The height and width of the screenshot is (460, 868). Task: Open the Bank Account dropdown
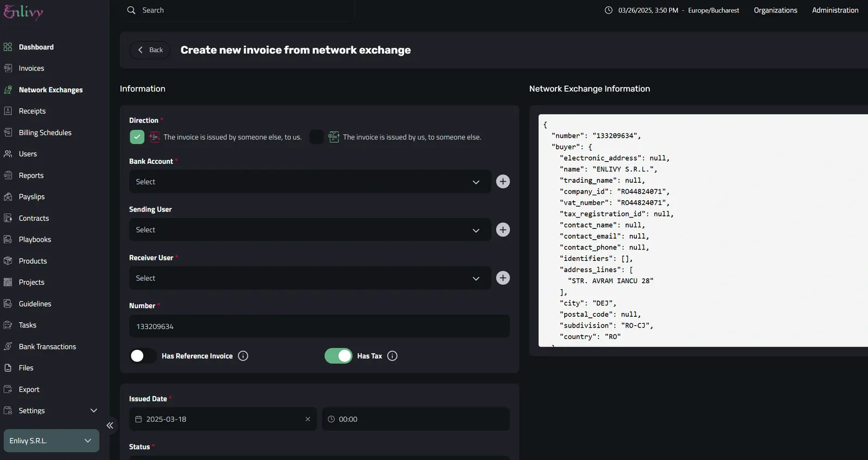coord(310,182)
